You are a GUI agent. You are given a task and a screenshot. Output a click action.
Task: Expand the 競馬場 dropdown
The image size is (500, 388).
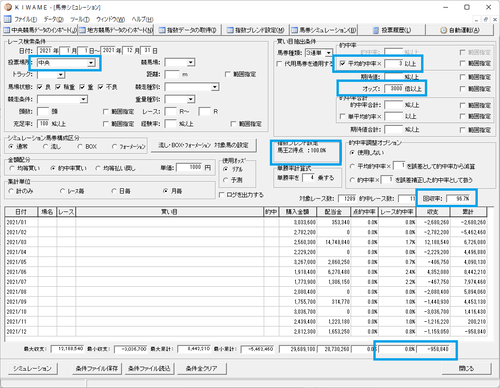click(190, 62)
